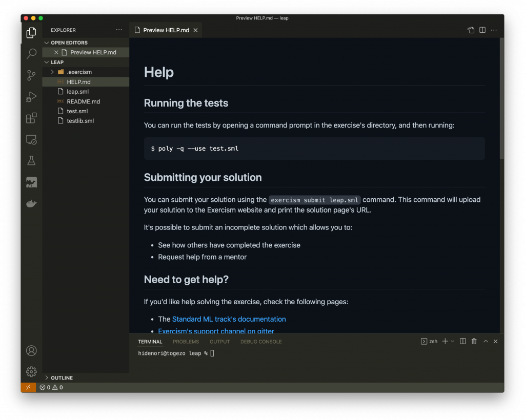Click the remote window indicator in status bar
The height and width of the screenshot is (420, 525).
(x=28, y=387)
